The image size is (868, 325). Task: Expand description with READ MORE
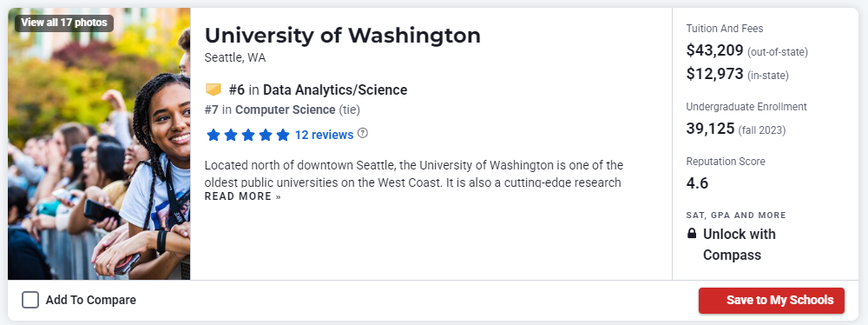coord(242,196)
